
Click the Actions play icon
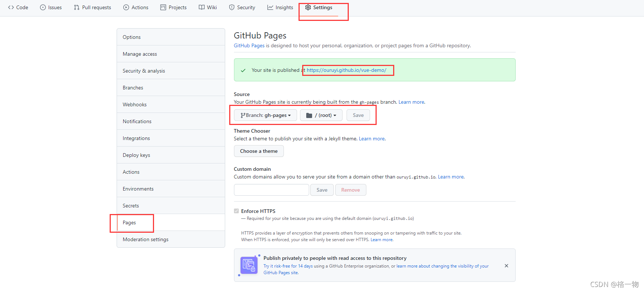pos(126,7)
